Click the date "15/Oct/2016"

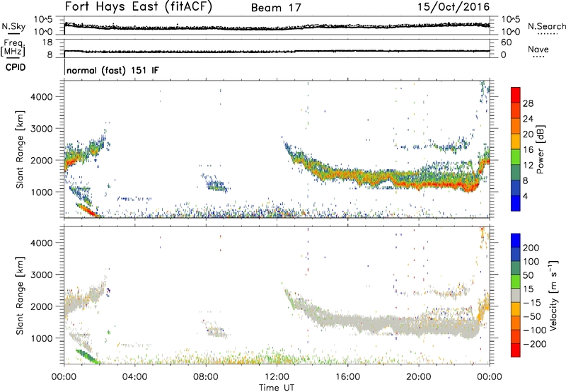(454, 7)
